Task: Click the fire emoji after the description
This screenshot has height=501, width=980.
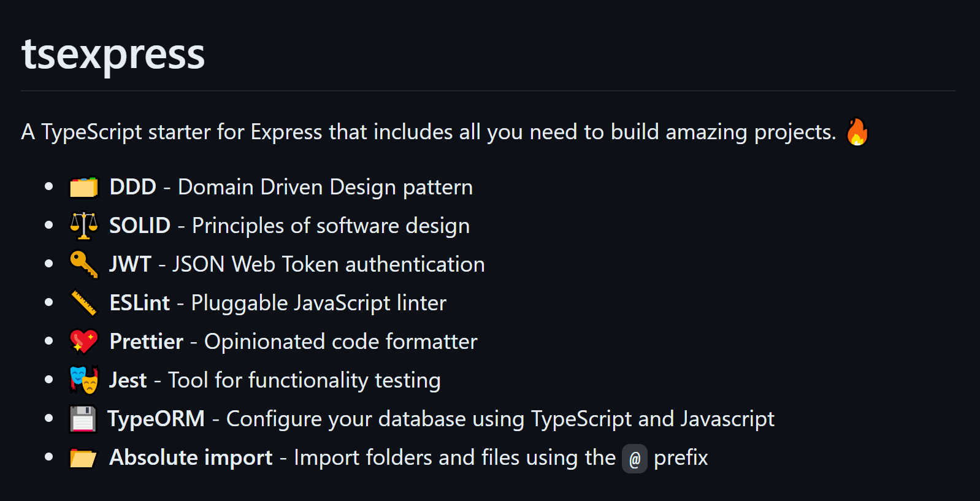Action: tap(857, 132)
